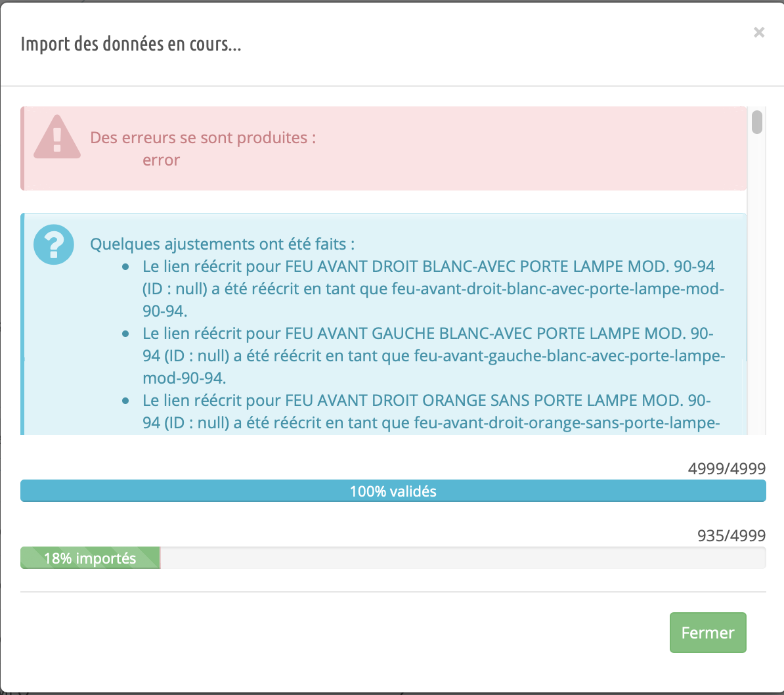The height and width of the screenshot is (695, 784).
Task: Click the FEU AVANT DROIT BLANC-AVEC PORTE LAMPE entry
Action: click(x=433, y=289)
